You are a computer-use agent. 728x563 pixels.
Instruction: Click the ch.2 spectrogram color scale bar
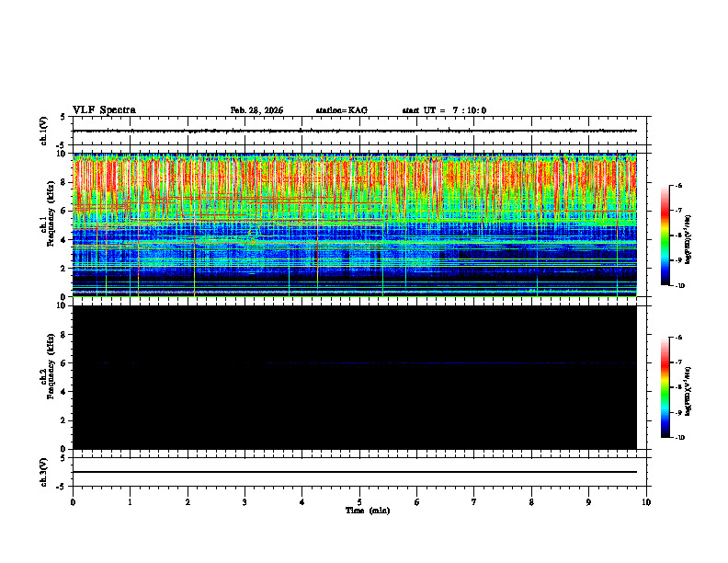(665, 387)
